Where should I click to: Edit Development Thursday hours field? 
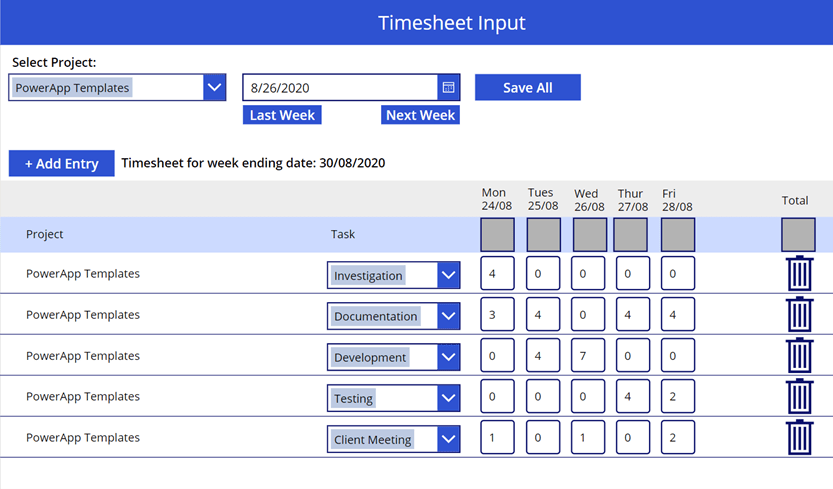[x=633, y=355]
